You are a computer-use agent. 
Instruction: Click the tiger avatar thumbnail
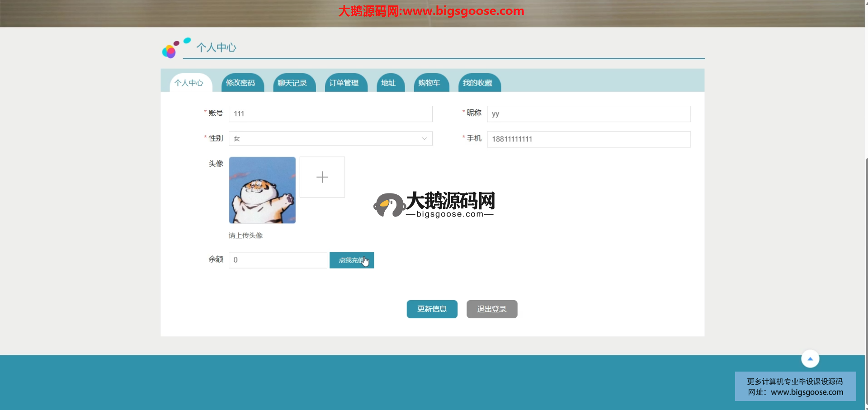click(262, 190)
